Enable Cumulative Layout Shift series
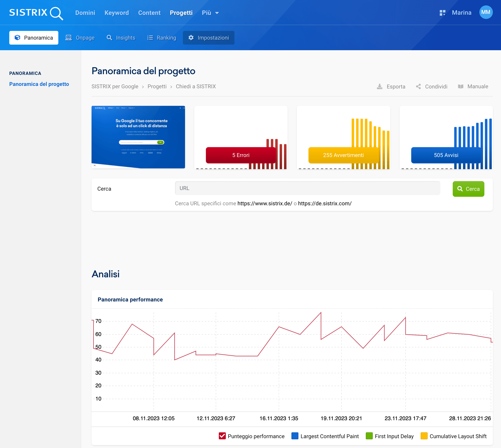501x448 pixels. (424, 436)
